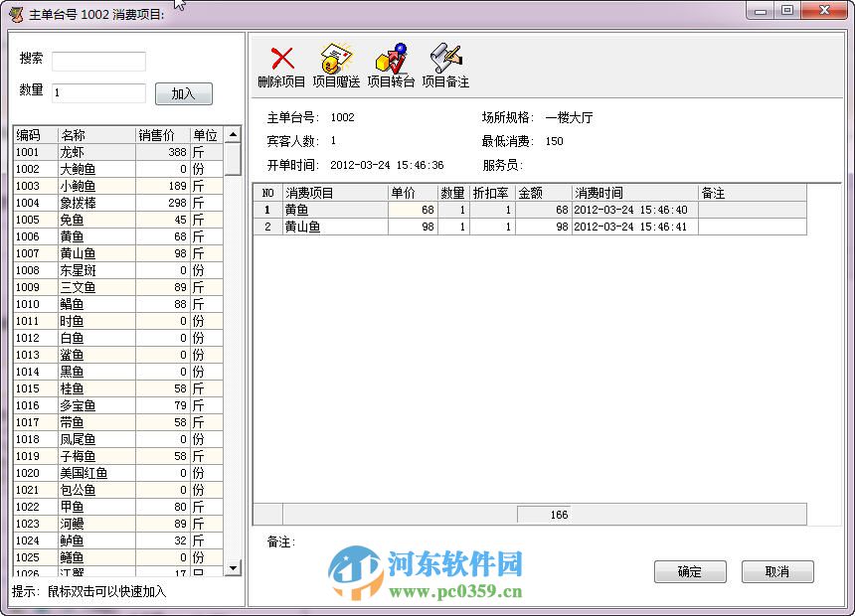Click inside the 搜索 search input box
855x616 pixels.
[98, 61]
